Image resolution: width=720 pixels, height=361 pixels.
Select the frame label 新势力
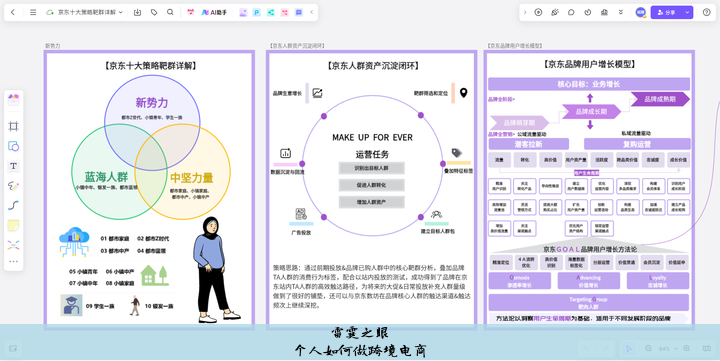tap(52, 46)
